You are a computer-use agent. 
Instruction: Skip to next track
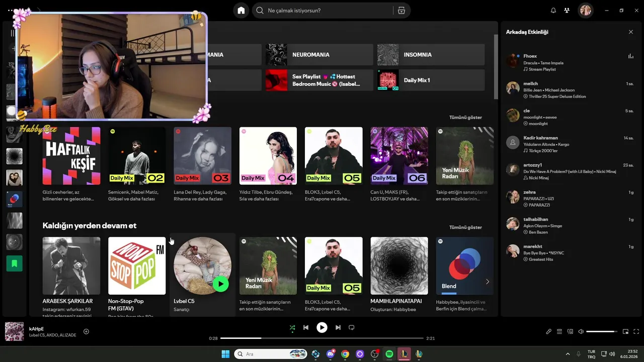[338, 327]
